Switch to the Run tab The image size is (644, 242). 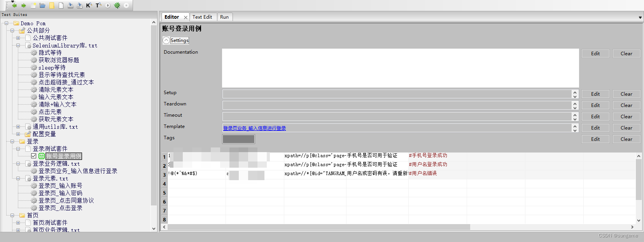(x=224, y=17)
